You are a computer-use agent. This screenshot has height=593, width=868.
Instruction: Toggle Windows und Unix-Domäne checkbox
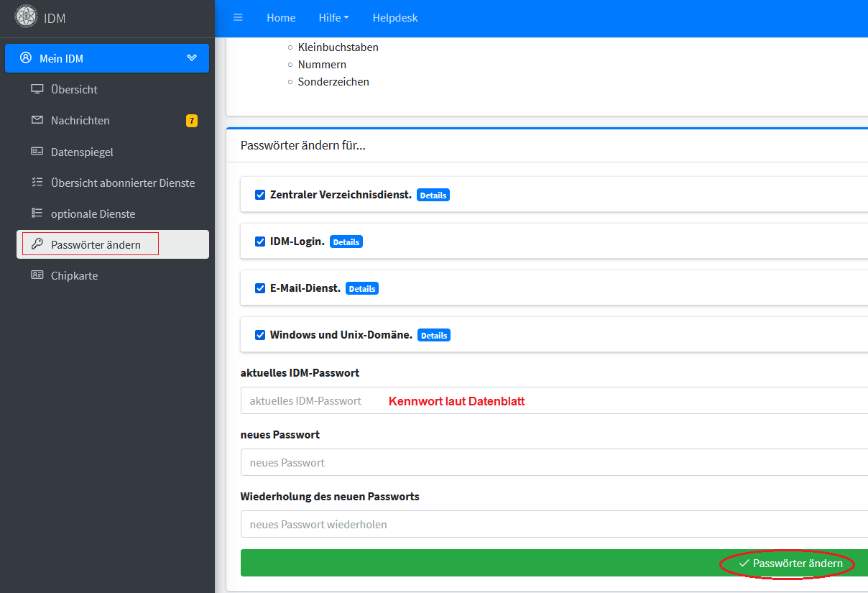260,335
